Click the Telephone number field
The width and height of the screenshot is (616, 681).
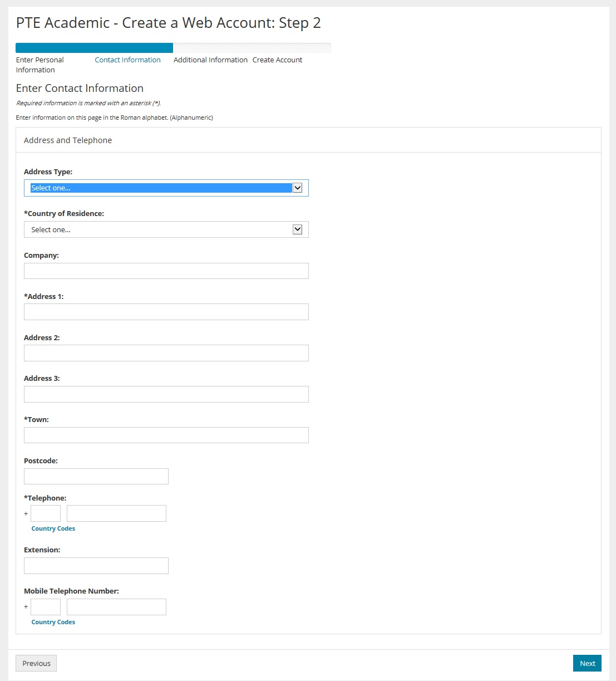pyautogui.click(x=116, y=513)
